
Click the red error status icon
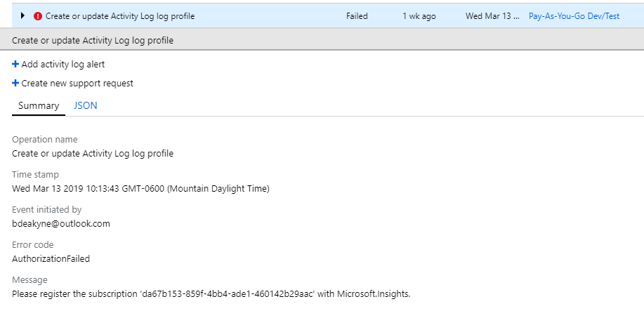pos(38,15)
